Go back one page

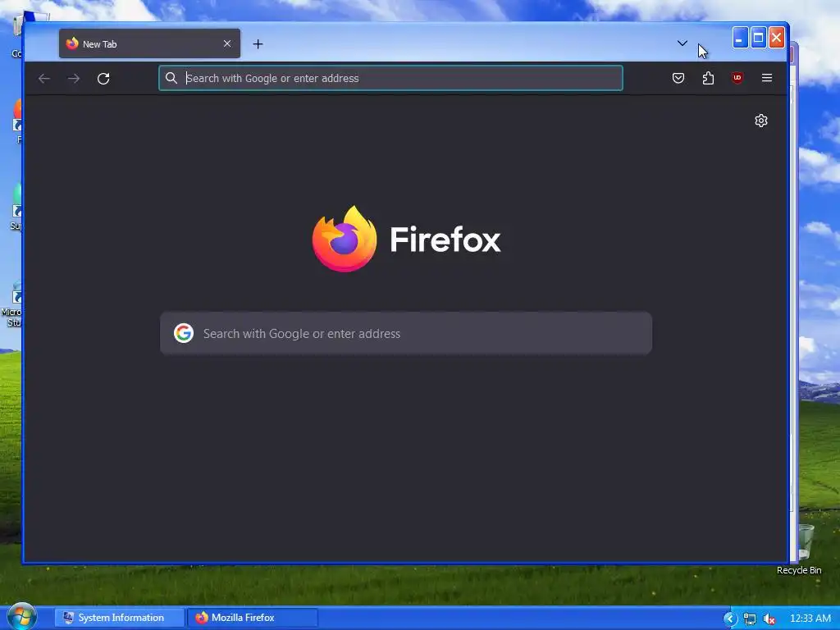pyautogui.click(x=44, y=79)
